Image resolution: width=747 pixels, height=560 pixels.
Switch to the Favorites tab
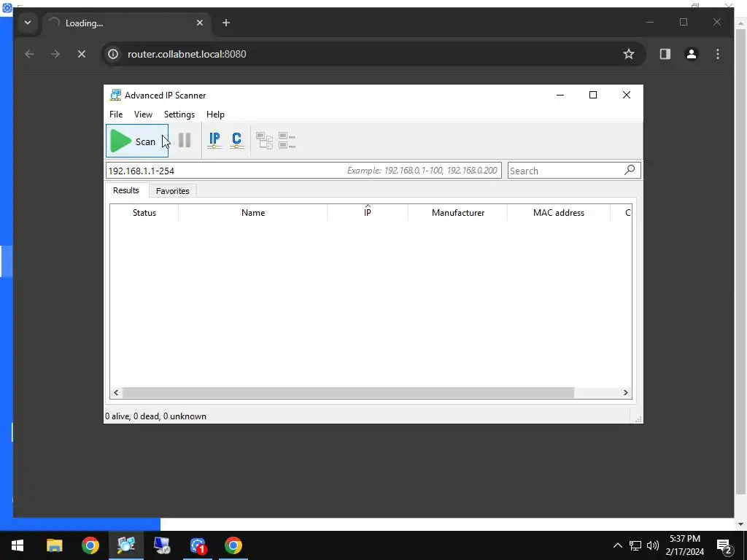pyautogui.click(x=172, y=191)
